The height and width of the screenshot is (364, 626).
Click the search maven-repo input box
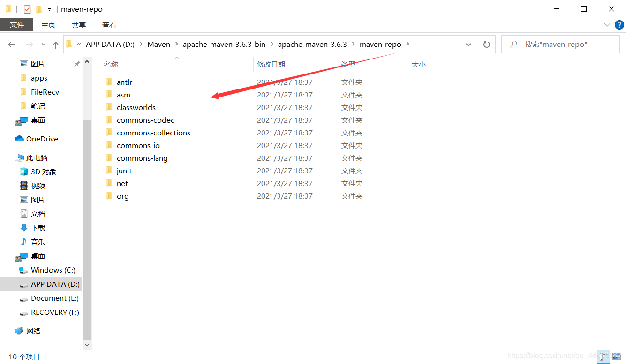coord(560,44)
